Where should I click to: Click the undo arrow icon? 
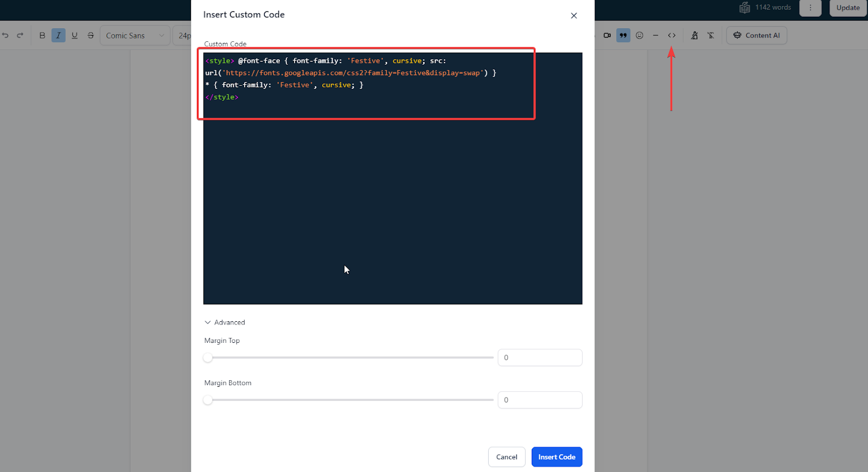tap(5, 35)
